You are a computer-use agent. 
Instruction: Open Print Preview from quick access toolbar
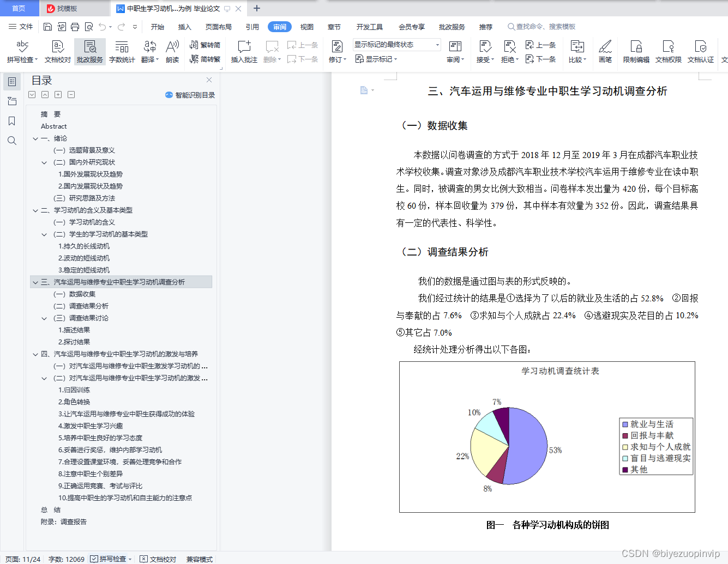click(89, 27)
